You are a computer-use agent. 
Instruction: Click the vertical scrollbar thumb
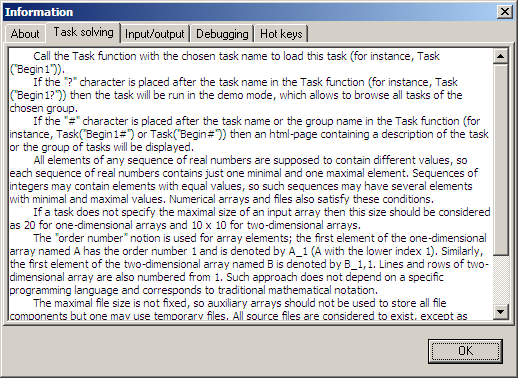[x=500, y=160]
